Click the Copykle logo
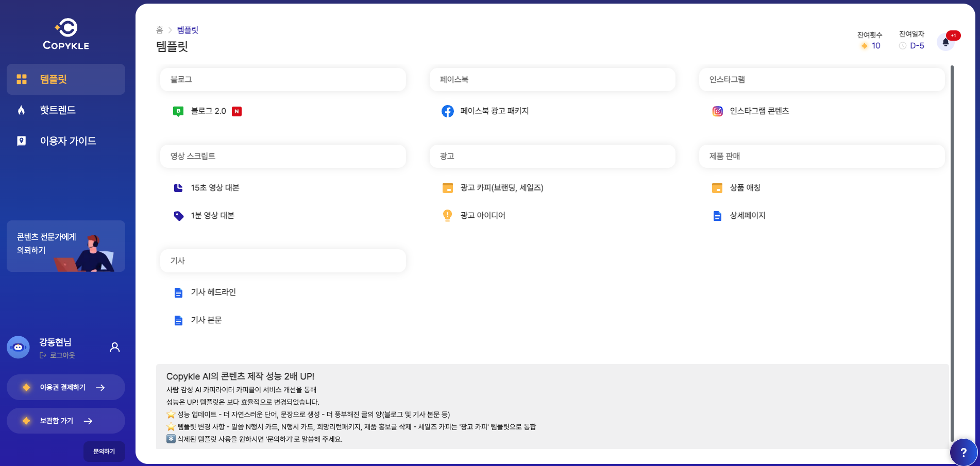This screenshot has height=466, width=980. click(66, 34)
